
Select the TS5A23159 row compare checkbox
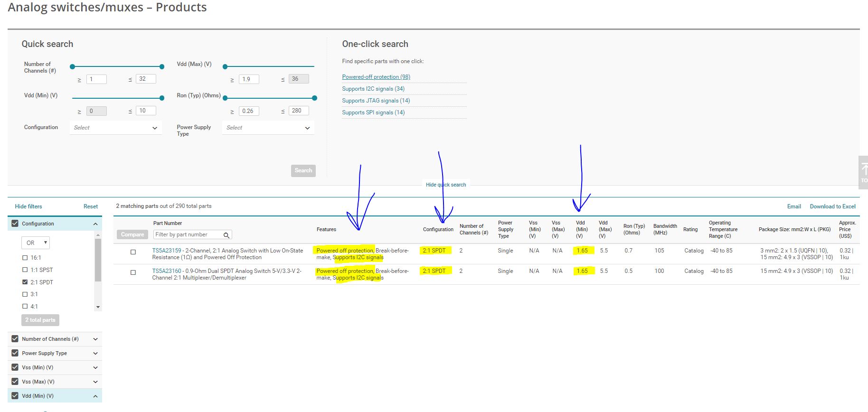[133, 252]
